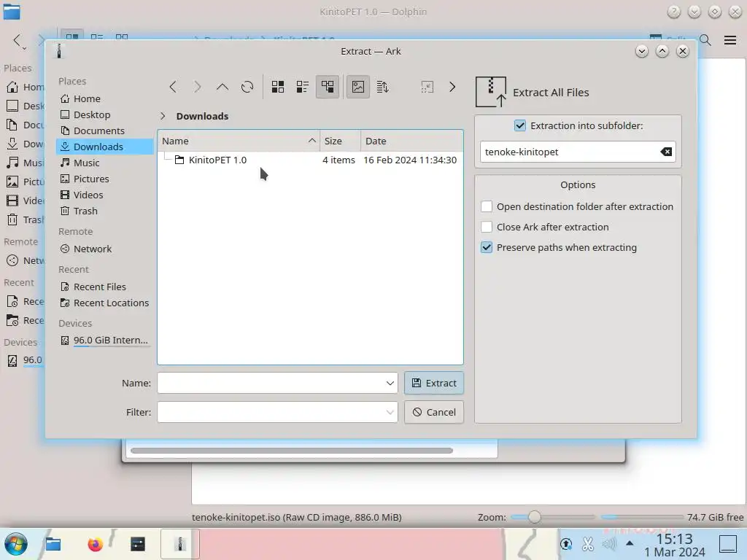747x560 pixels.
Task: Select Trash in Extract dialog places
Action: [105, 211]
